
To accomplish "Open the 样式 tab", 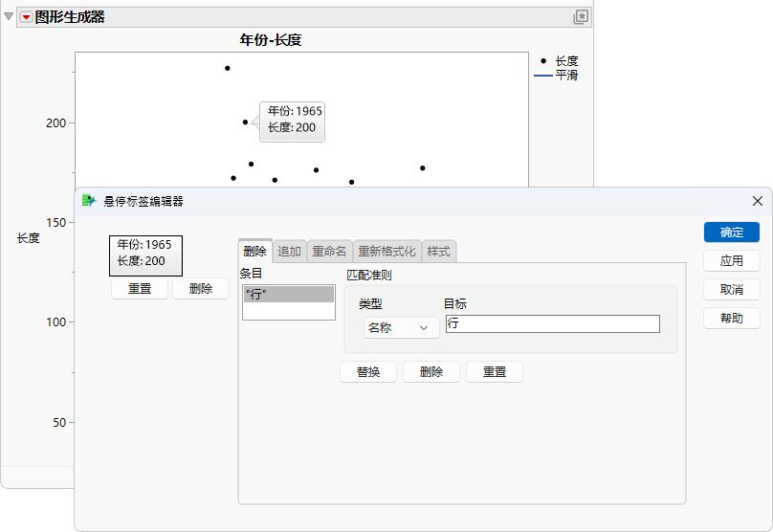I will pos(439,252).
